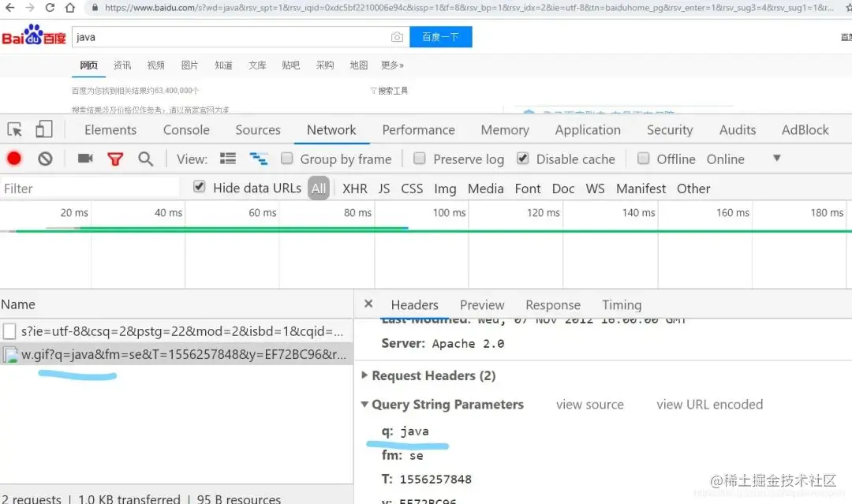852x504 pixels.
Task: Open the Security tab
Action: click(x=670, y=130)
